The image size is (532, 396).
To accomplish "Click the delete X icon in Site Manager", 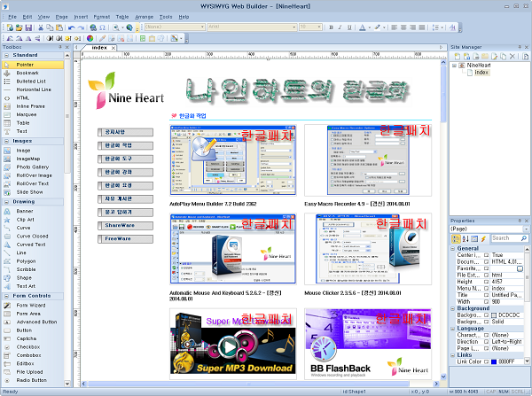I will click(512, 57).
